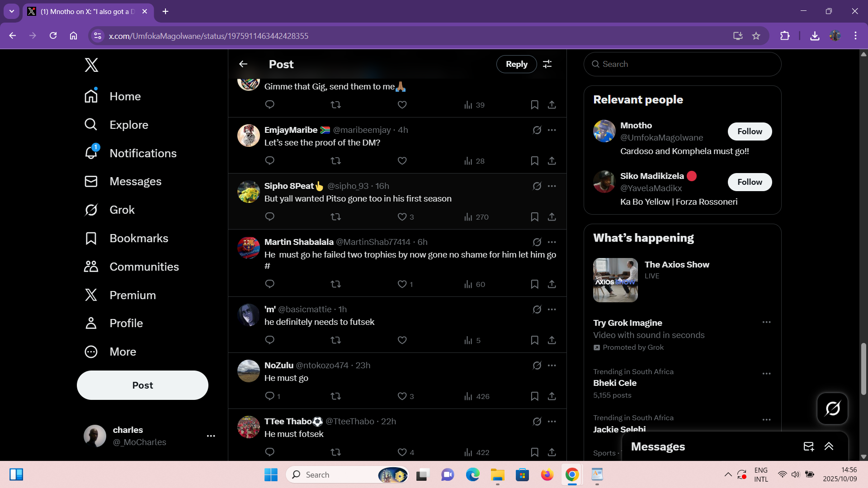Open more options on Martin Shabalala's reply
This screenshot has height=488, width=868.
[x=552, y=242]
